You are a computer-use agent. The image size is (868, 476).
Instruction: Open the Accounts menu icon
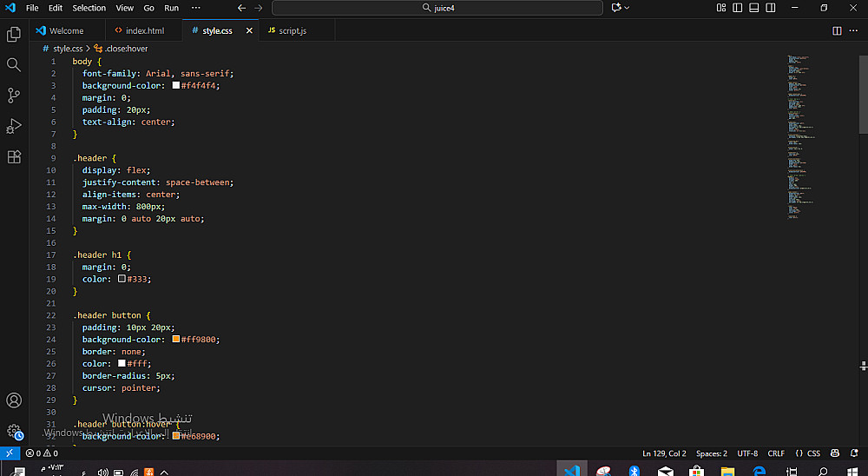tap(14, 400)
